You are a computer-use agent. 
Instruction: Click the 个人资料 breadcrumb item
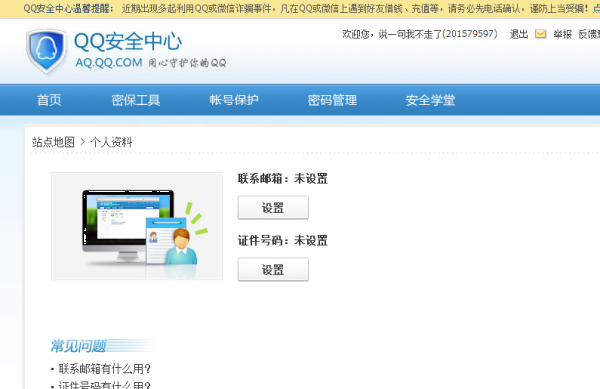[x=111, y=142]
